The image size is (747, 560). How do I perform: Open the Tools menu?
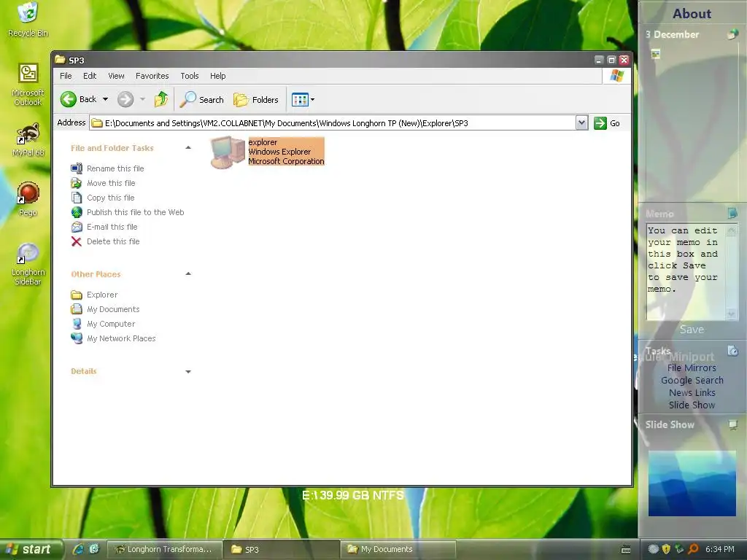coord(189,76)
